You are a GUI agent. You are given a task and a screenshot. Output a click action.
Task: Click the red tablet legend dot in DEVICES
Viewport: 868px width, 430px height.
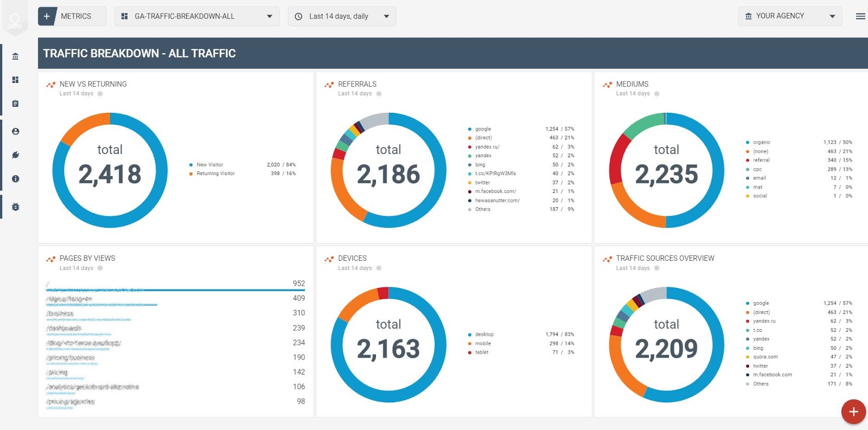tap(469, 352)
